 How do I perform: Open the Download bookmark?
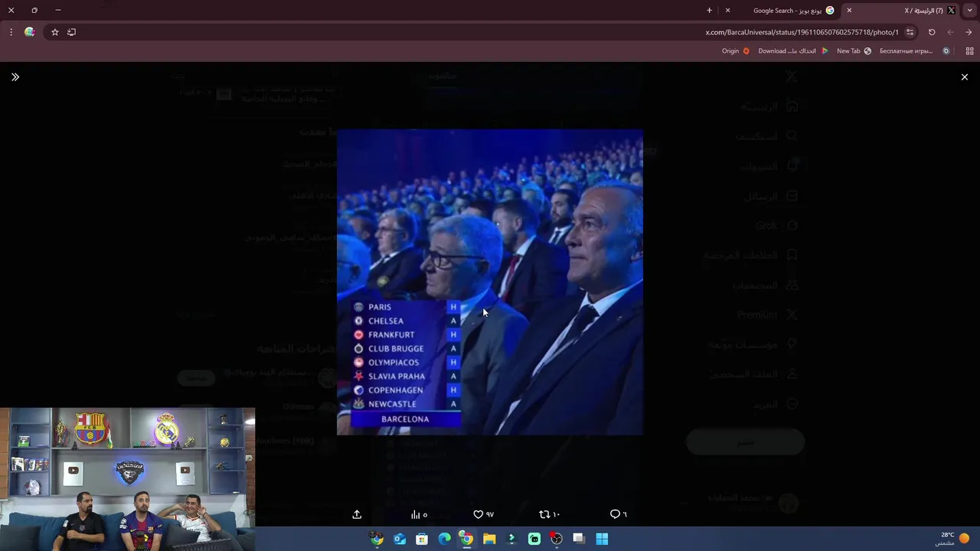793,51
